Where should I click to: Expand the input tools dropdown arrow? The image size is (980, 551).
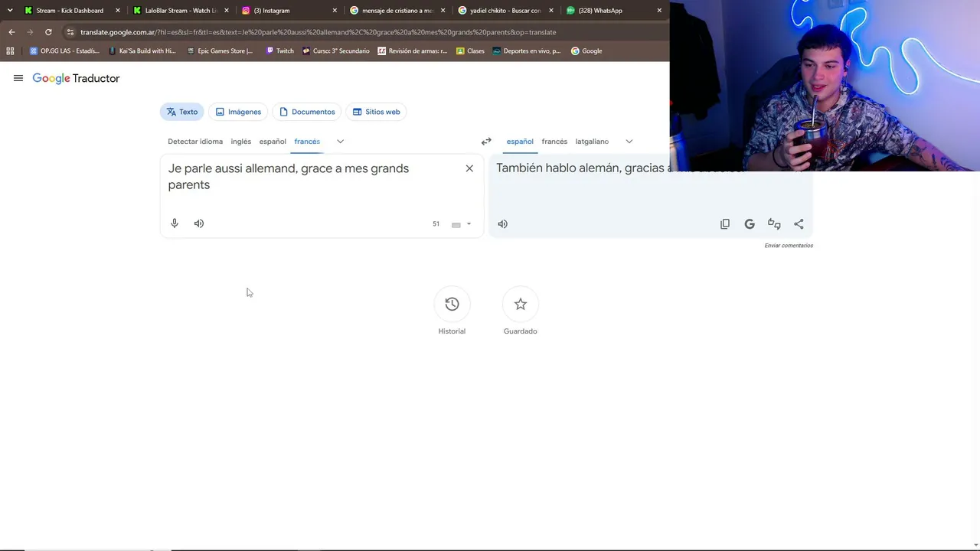coord(469,224)
